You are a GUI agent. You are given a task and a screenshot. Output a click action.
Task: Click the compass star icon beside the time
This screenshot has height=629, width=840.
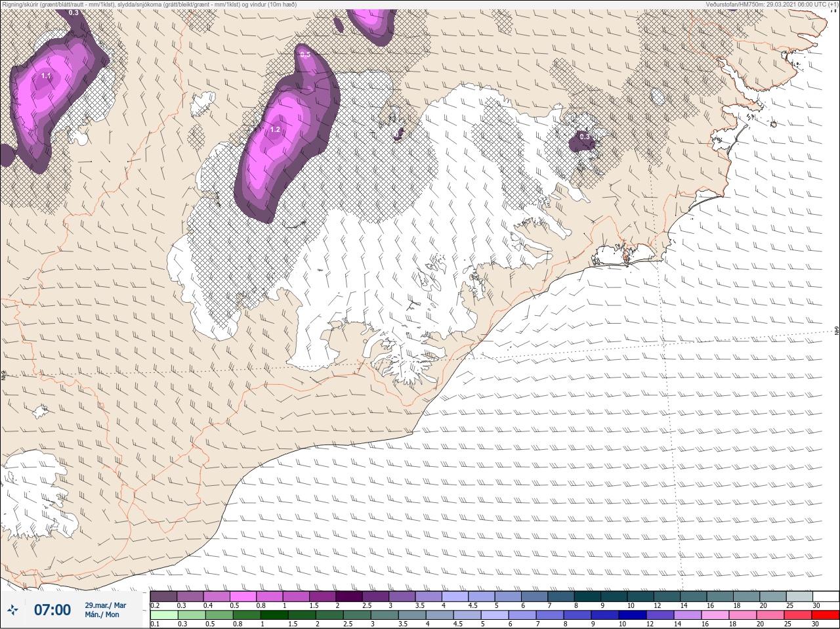coord(12,610)
